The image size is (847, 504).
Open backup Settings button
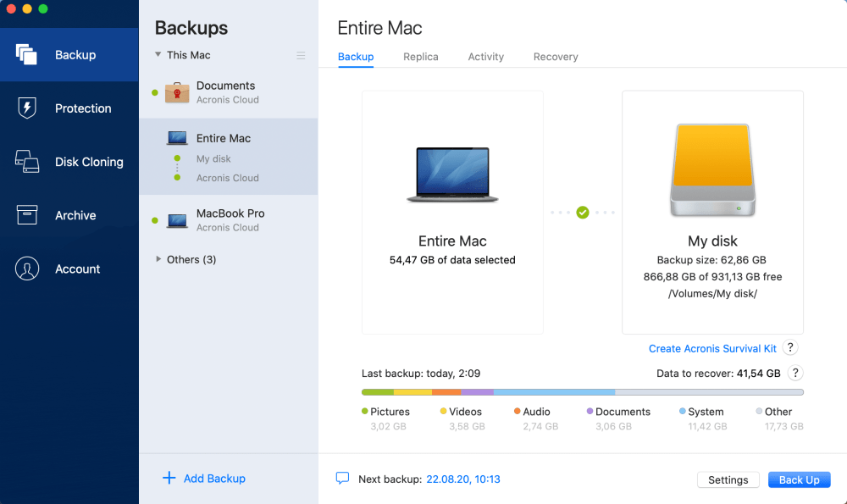(x=728, y=479)
